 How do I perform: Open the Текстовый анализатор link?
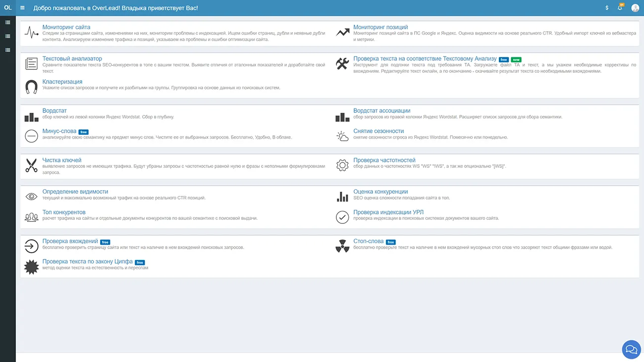[72, 58]
